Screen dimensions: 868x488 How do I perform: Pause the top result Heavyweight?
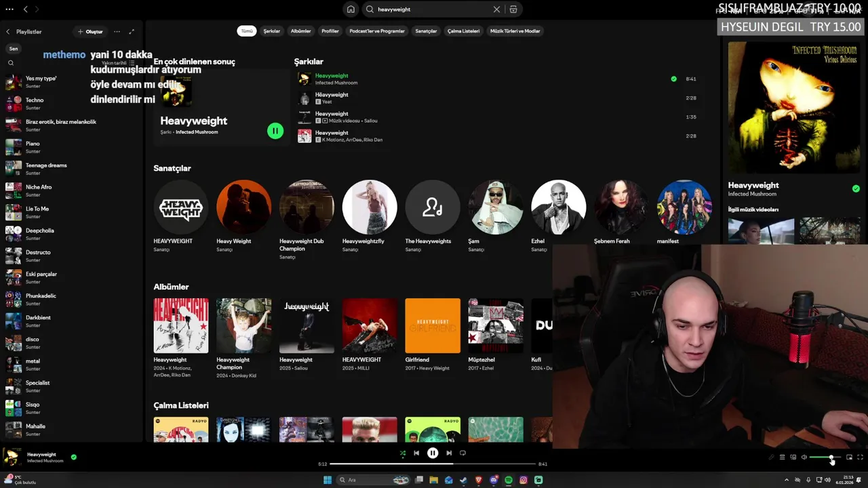[275, 131]
